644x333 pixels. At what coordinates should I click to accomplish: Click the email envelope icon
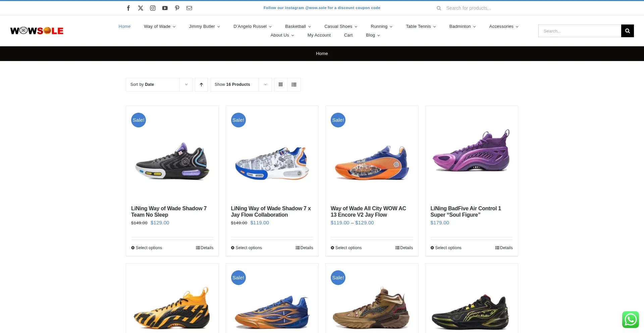189,8
